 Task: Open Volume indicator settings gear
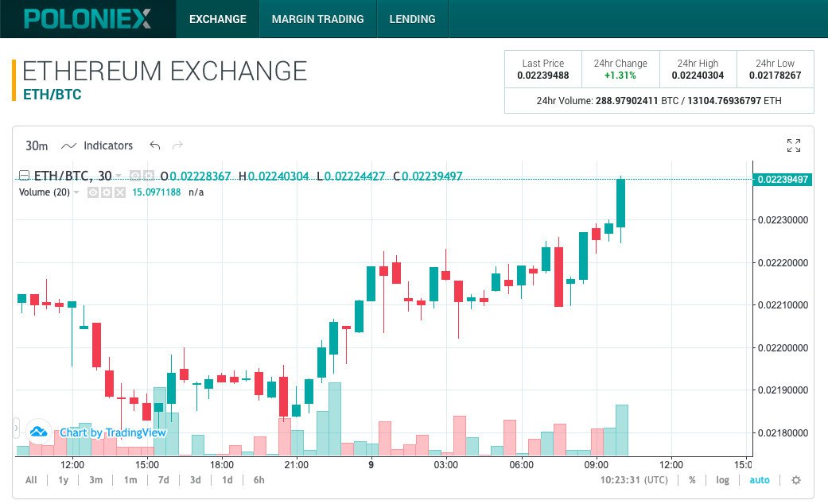107,192
